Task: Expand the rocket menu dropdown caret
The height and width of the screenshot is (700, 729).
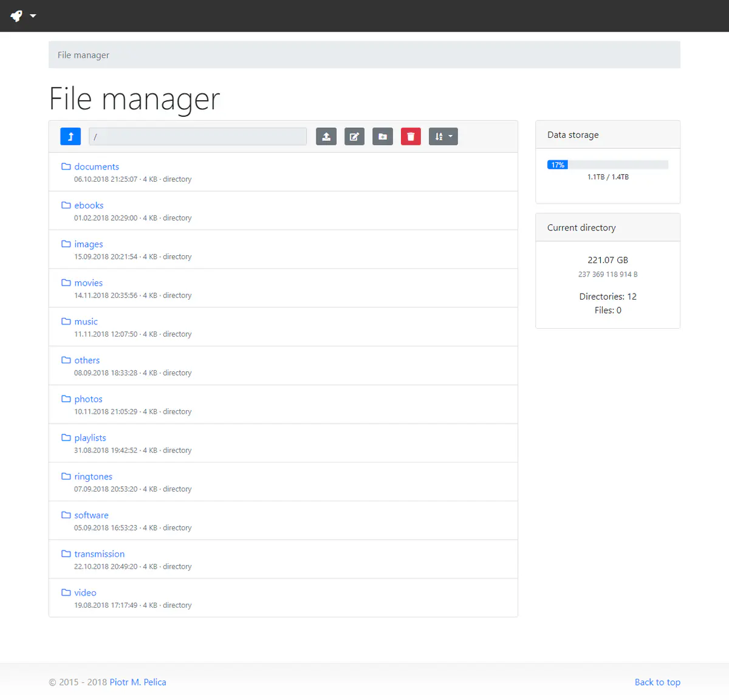Action: coord(33,16)
